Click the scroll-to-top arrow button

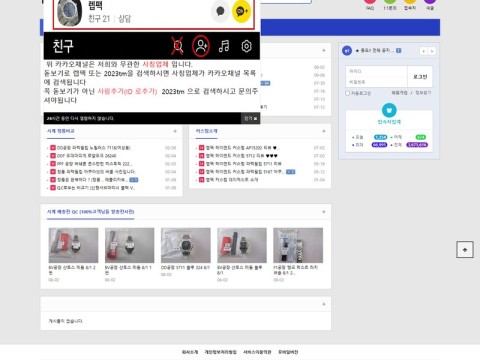click(x=465, y=250)
